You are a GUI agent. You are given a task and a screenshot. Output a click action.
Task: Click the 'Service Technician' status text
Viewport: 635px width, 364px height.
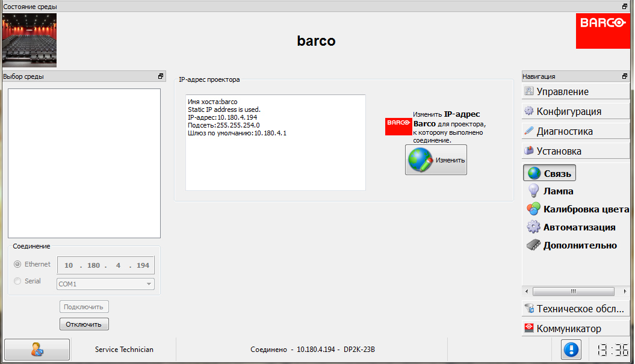tap(124, 350)
